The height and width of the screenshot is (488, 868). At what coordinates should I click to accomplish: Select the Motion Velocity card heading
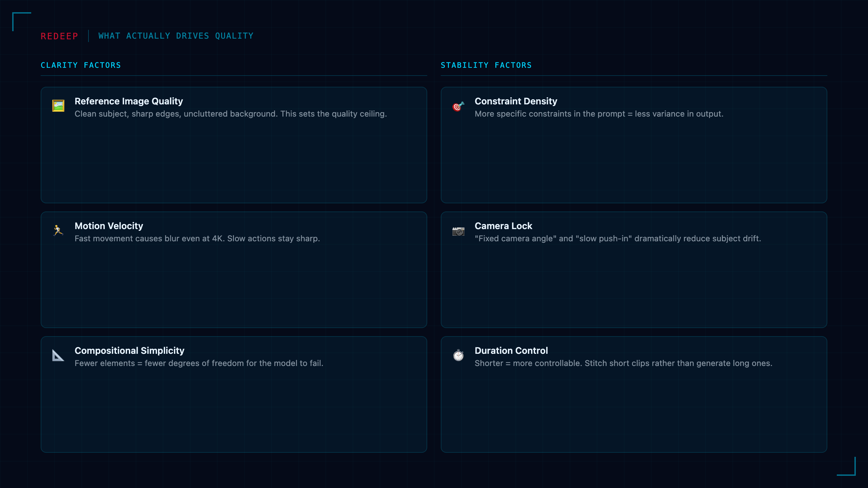tap(109, 226)
